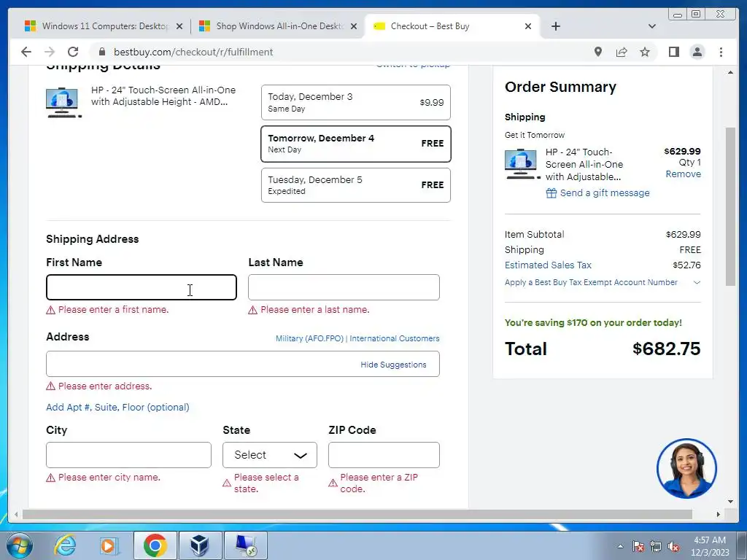Open the VirtualBox taskbar icon
The height and width of the screenshot is (560, 747).
[x=200, y=545]
